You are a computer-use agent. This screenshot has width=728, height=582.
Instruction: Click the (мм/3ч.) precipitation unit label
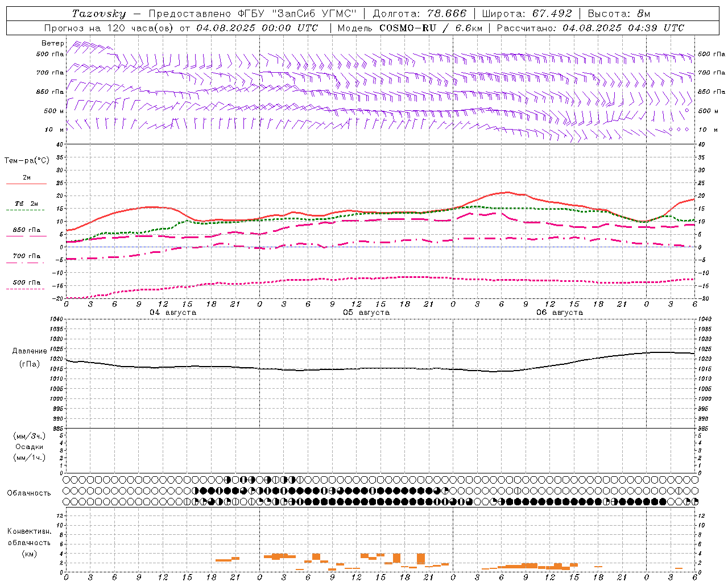pyautogui.click(x=30, y=436)
